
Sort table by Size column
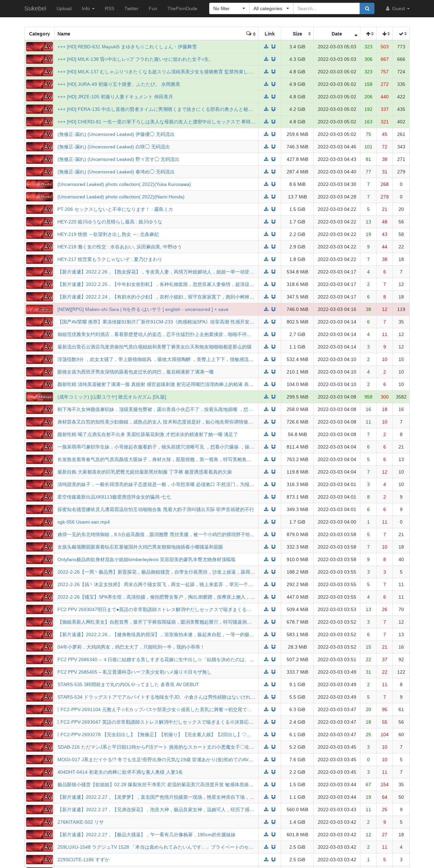(297, 34)
